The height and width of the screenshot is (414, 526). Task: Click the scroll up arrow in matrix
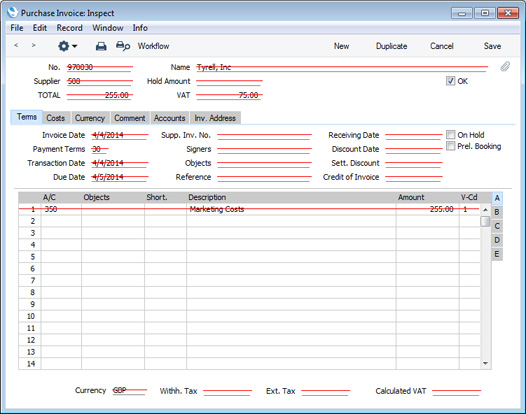(x=485, y=210)
